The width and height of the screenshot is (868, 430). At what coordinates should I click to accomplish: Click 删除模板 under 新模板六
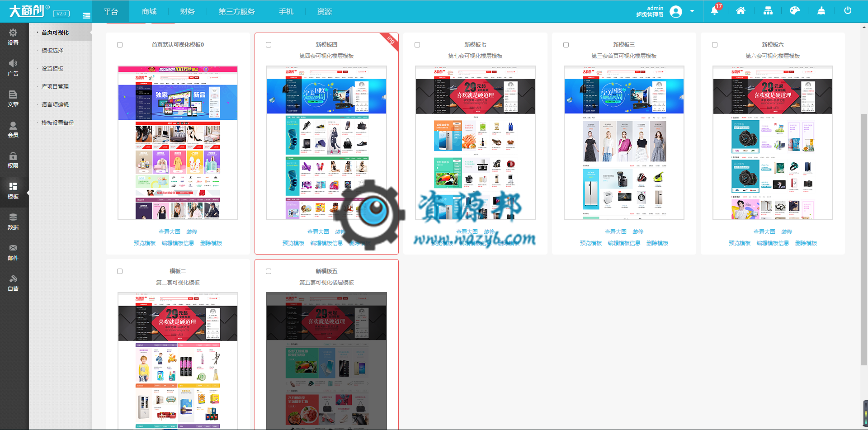pos(806,243)
